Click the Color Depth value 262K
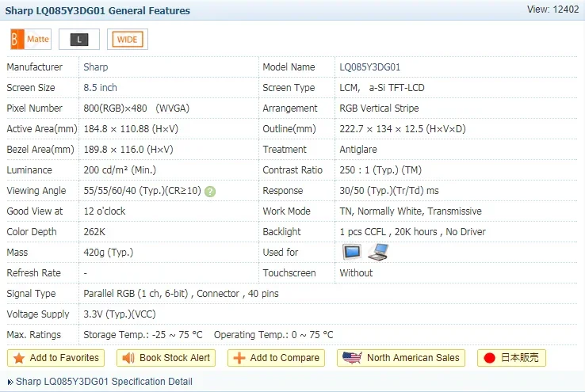 tap(94, 232)
